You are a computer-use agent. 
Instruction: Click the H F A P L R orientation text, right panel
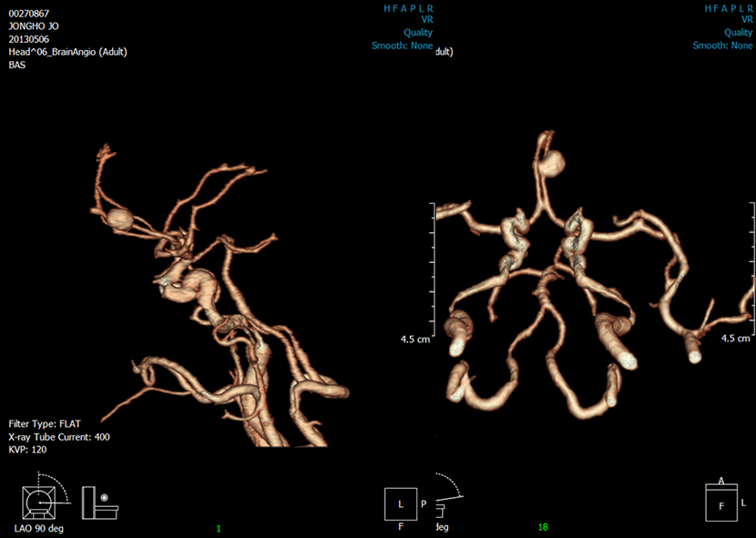(x=728, y=7)
